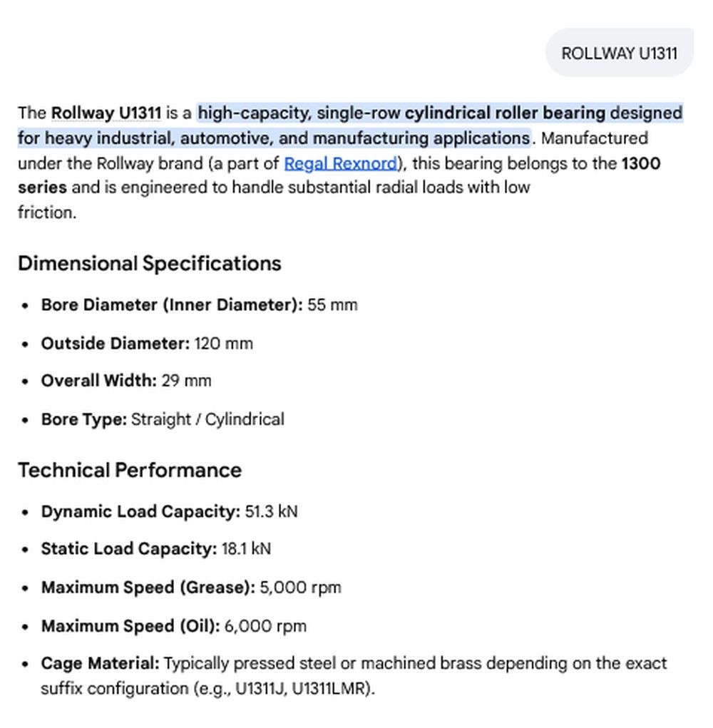Click the Overall Width 29 mm item
713x728 pixels.
[x=125, y=381]
